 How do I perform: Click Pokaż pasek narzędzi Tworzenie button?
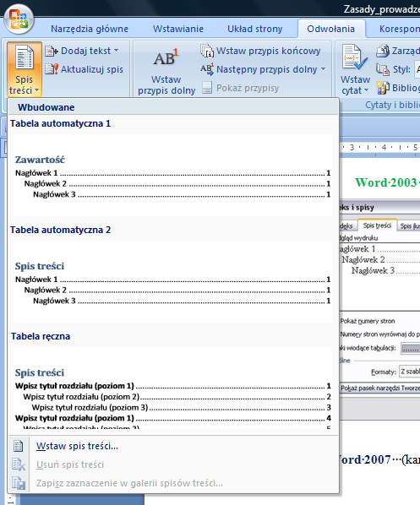[380, 388]
